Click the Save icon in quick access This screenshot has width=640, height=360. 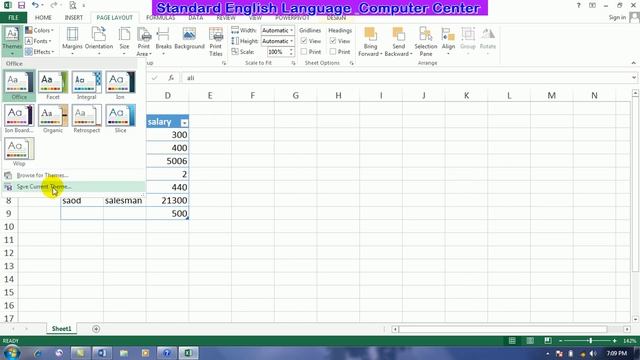click(21, 5)
